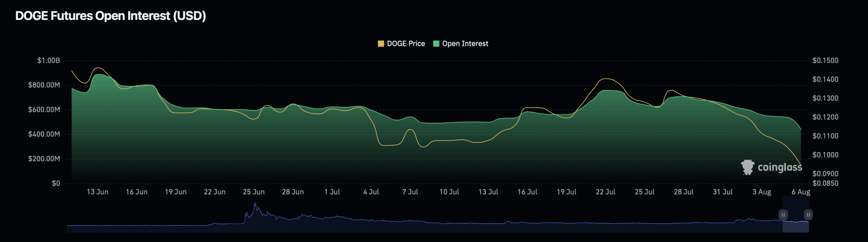Click the chart title DOGE Futures Open Interest

coord(111,16)
